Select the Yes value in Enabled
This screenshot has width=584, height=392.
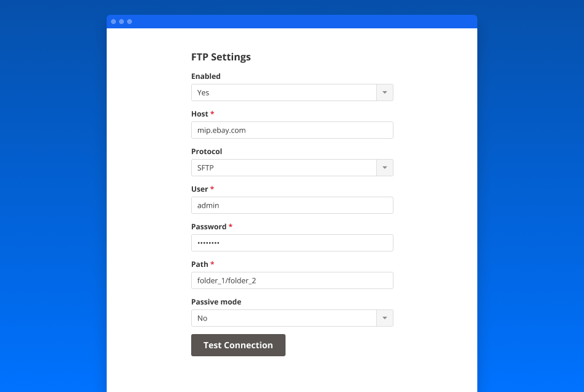[x=204, y=92]
